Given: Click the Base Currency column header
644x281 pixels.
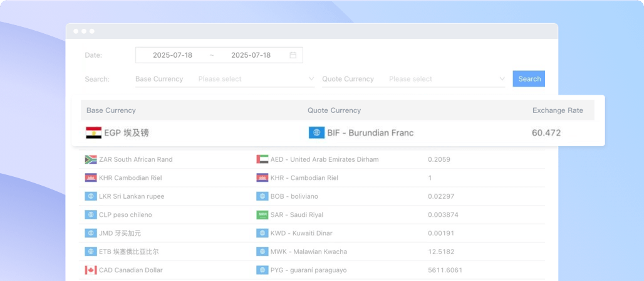Looking at the screenshot, I should coord(111,110).
